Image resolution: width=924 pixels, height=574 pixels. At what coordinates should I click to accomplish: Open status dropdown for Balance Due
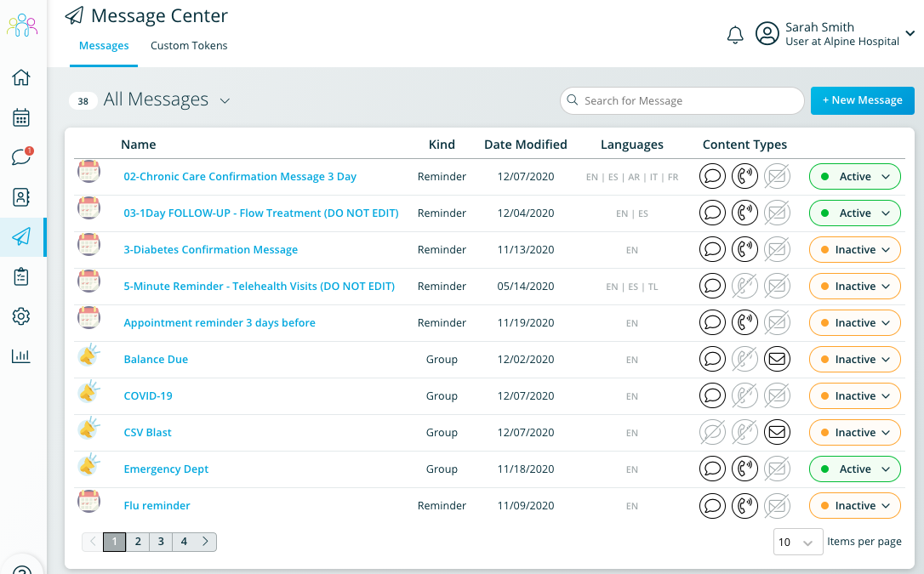855,359
